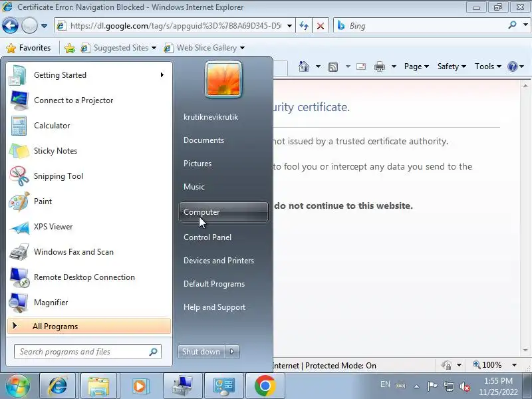Viewport: 532px width, 399px height.
Task: Click the Refresh icon next to address bar
Action: click(304, 26)
